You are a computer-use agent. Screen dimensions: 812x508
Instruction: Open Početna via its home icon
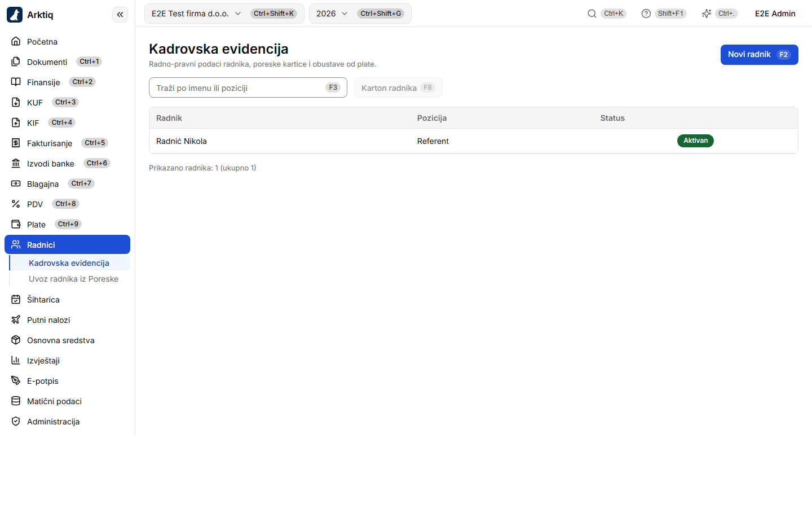point(16,41)
